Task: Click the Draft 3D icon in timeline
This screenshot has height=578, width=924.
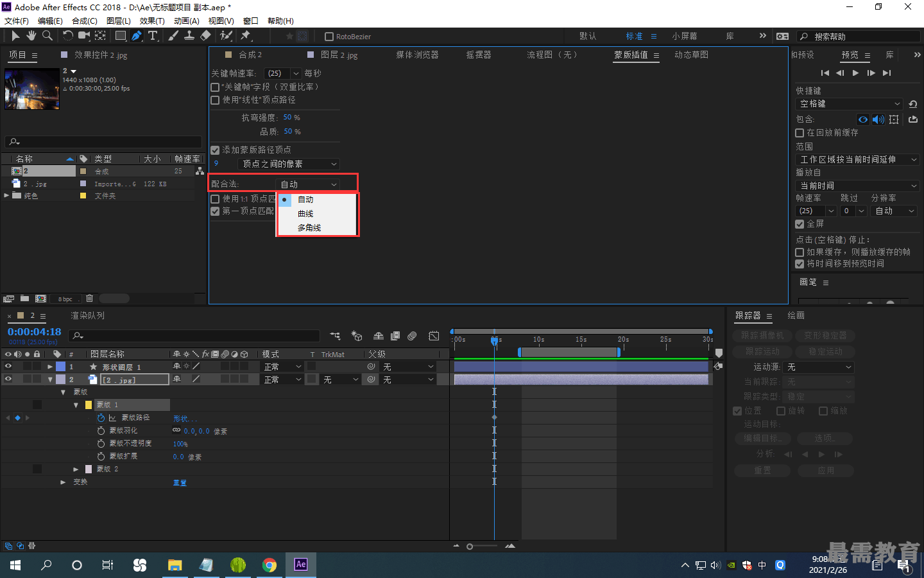Action: click(357, 336)
